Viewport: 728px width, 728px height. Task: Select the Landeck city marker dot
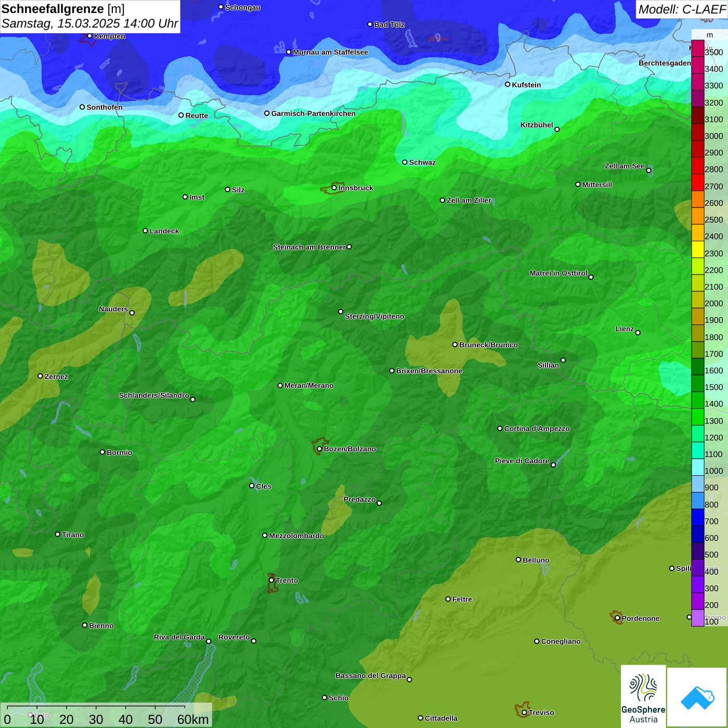pos(146,231)
